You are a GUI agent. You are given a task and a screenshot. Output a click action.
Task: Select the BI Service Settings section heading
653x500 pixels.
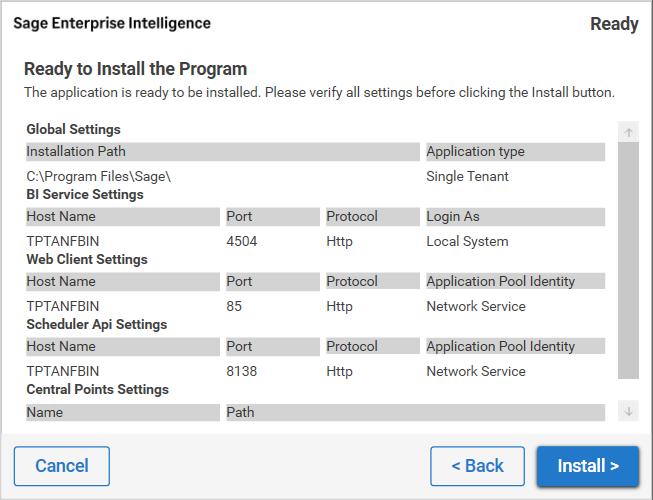point(85,195)
